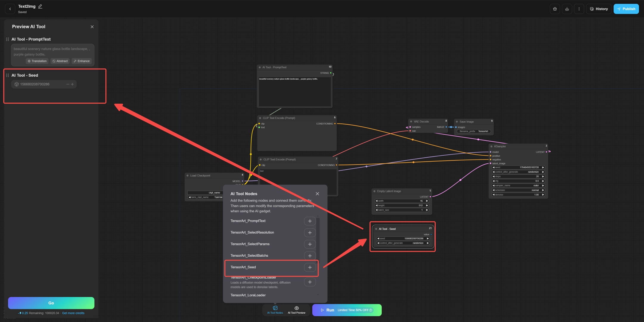This screenshot has height=322, width=644.
Task: Toggle the Enhance prompt option
Action: tap(82, 61)
